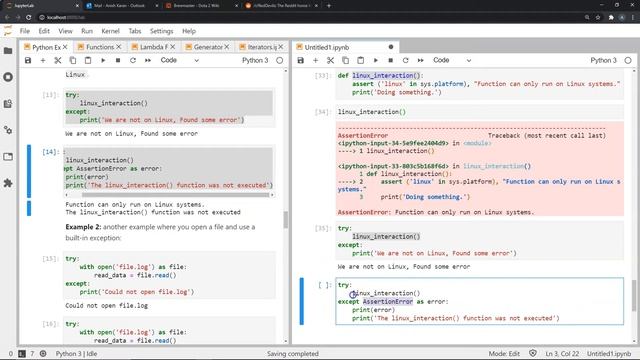
Task: Click the kernel status indicator circle in Untitled1
Action: coord(628,60)
